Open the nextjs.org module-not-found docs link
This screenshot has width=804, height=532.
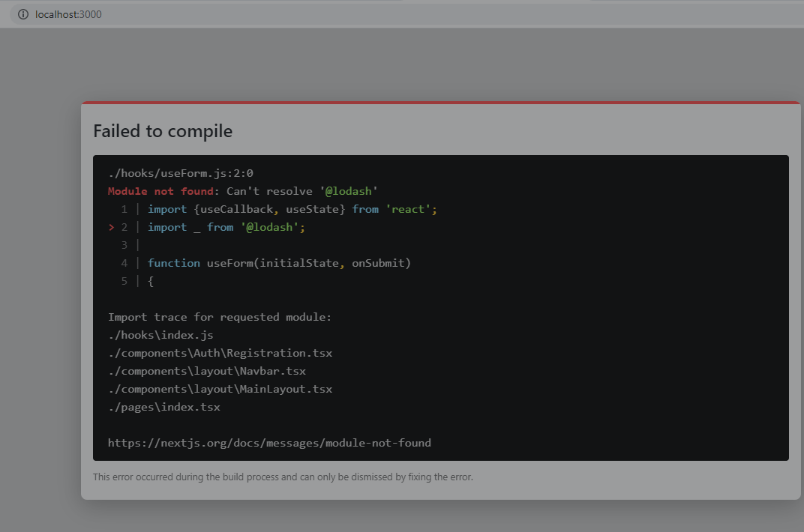269,443
